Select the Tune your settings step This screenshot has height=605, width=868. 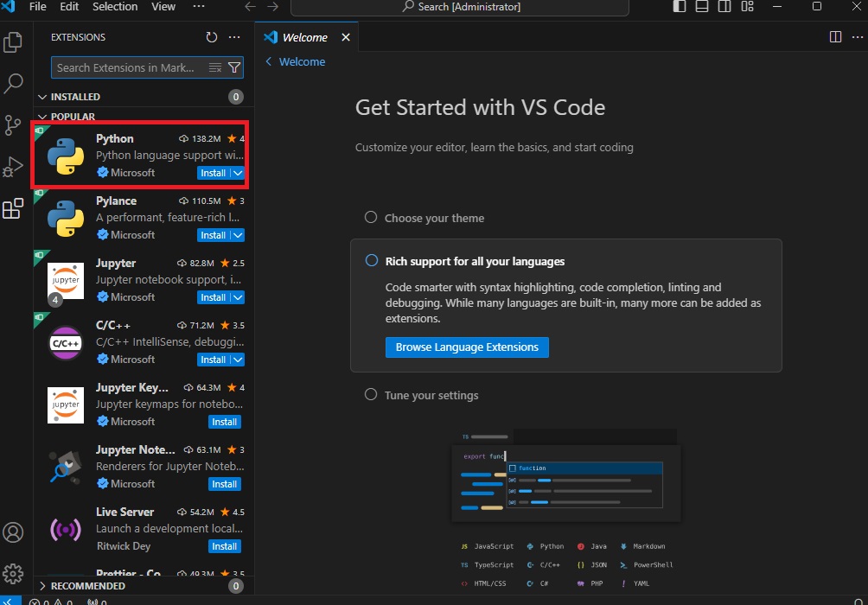click(x=431, y=395)
